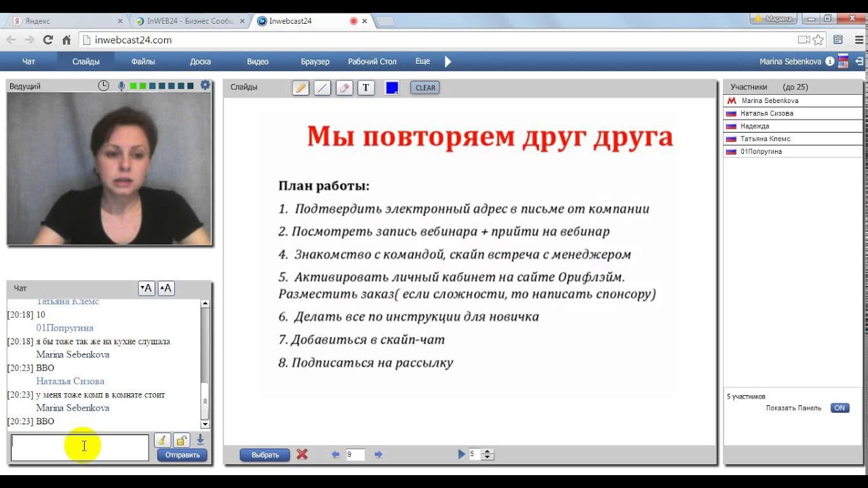868x488 pixels.
Task: Open the Марина profile button
Action: click(x=772, y=19)
